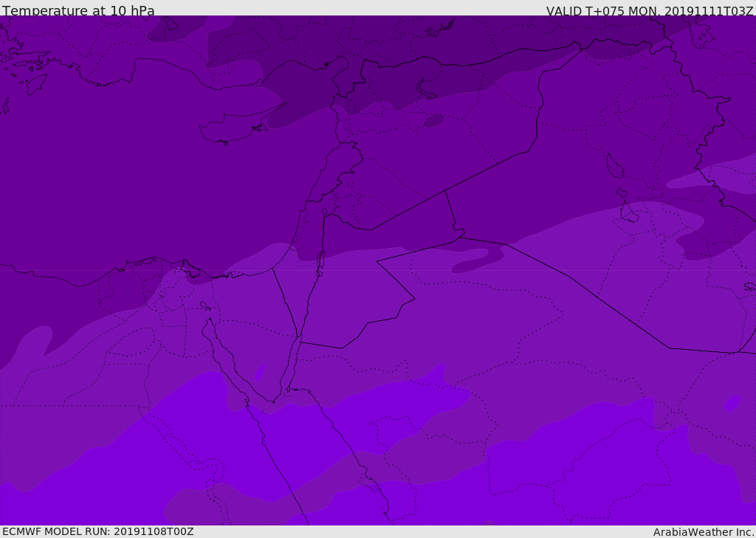The image size is (756, 538).
Task: Click the Cyprus island outline on map
Action: (x=241, y=125)
